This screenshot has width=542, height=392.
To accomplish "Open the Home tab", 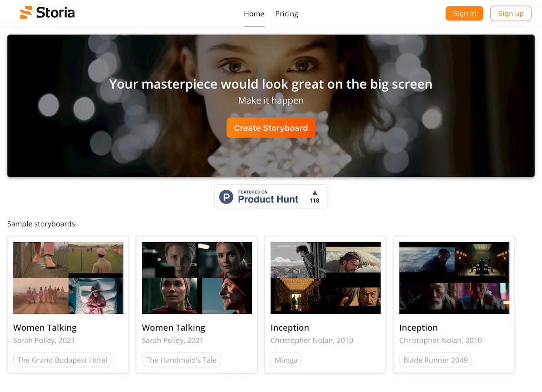I will coord(254,14).
